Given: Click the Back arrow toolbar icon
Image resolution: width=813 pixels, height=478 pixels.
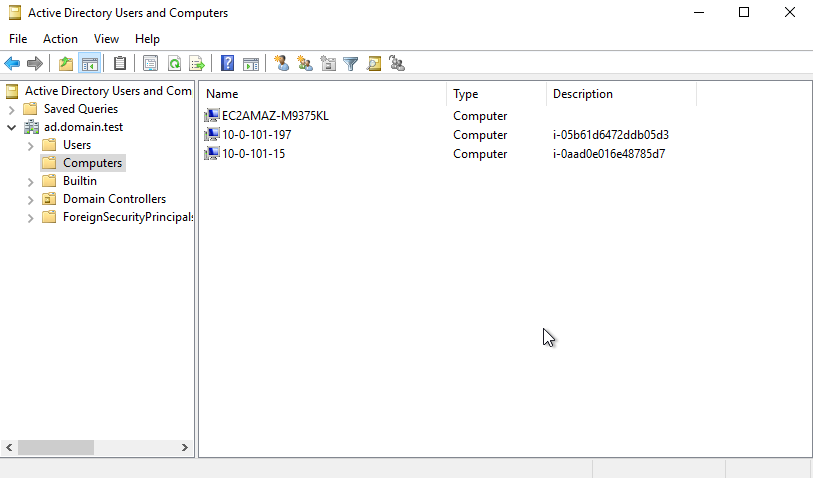Looking at the screenshot, I should pos(12,64).
